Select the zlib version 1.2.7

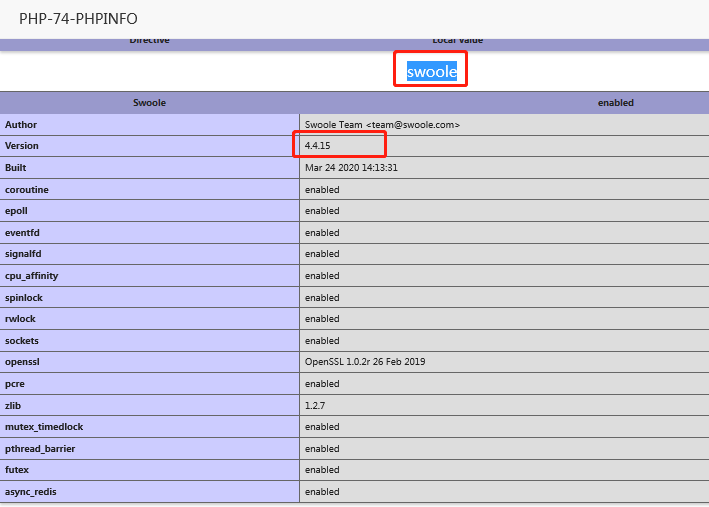tap(315, 405)
